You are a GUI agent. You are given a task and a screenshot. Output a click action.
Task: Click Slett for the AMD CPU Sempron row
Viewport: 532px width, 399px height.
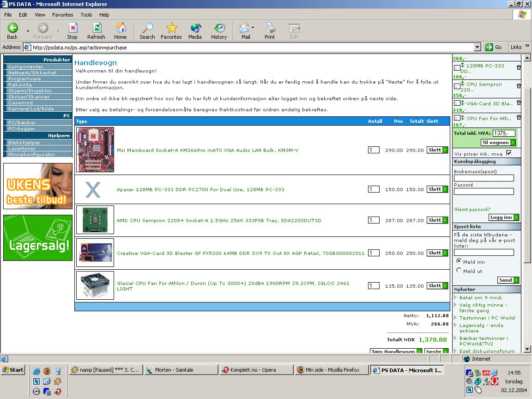tap(437, 220)
